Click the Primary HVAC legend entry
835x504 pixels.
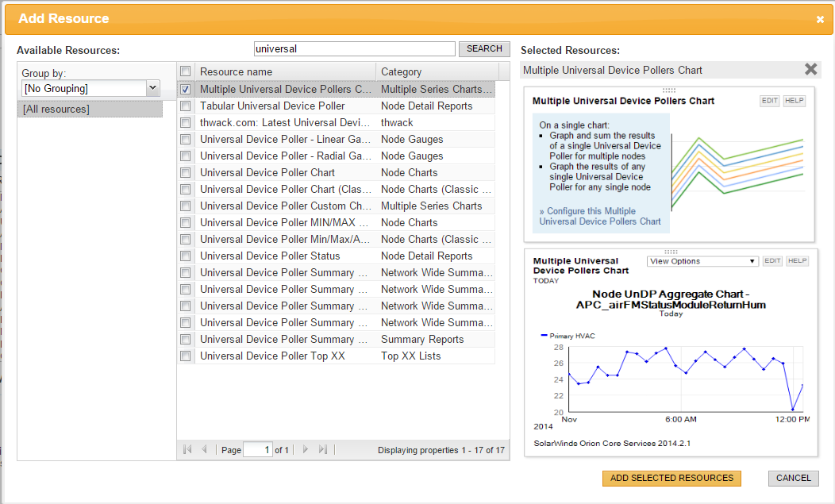tap(568, 336)
